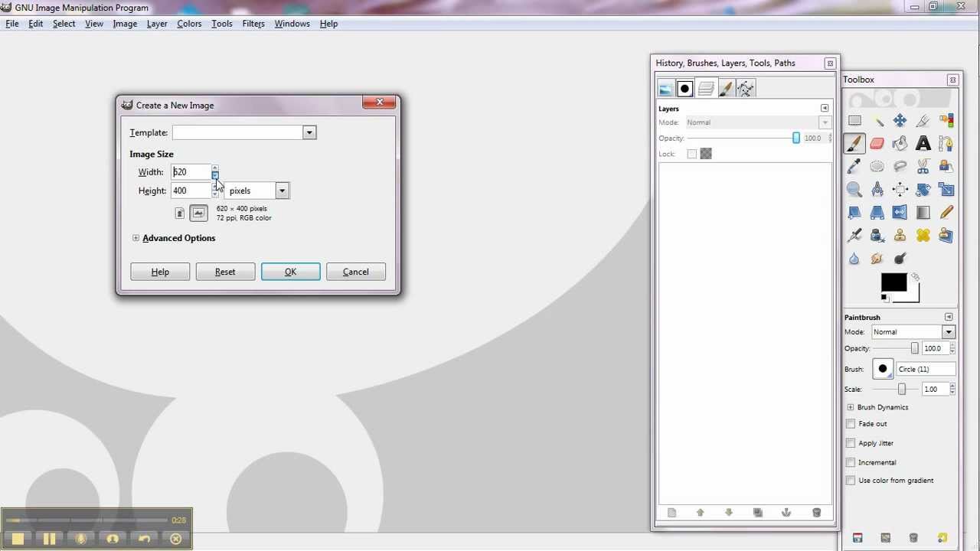
Task: Expand the Advanced Options section
Action: pyautogui.click(x=136, y=238)
